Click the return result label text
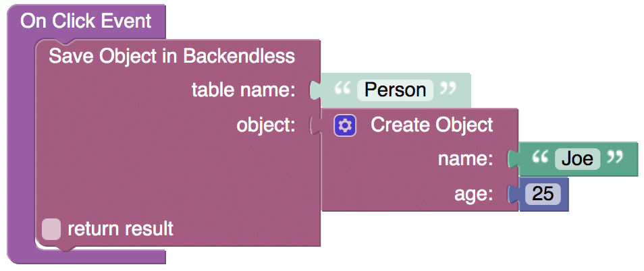644x271 pixels. [x=120, y=229]
